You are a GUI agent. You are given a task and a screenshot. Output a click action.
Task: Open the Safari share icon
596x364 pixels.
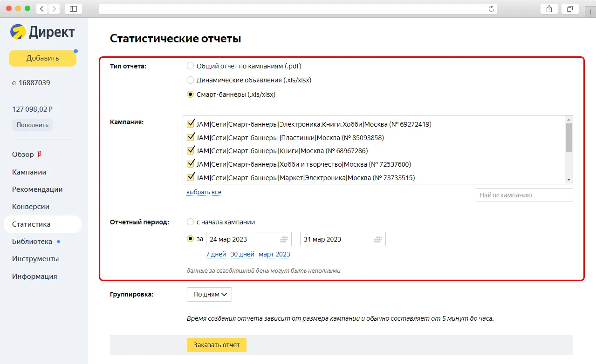[x=549, y=9]
